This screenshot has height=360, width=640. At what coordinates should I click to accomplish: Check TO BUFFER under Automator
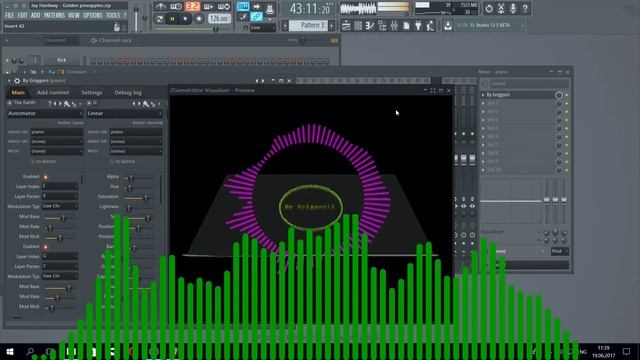tap(33, 162)
